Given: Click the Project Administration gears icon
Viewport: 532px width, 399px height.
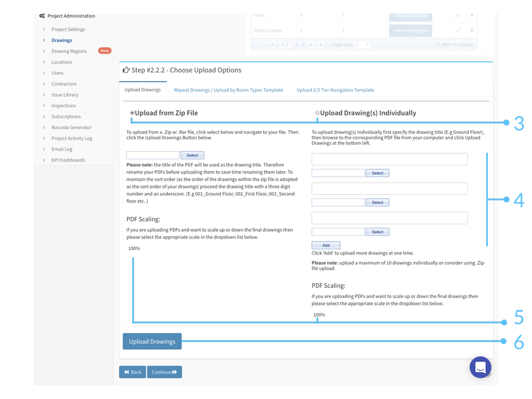Looking at the screenshot, I should 42,16.
